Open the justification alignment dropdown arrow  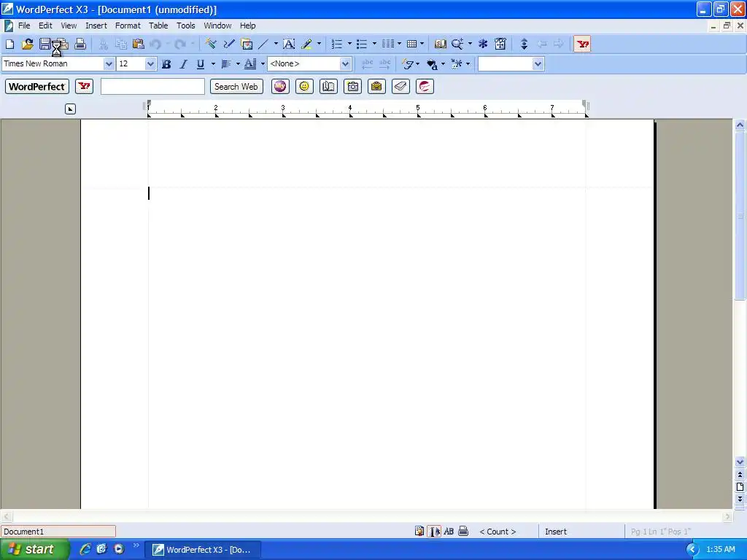click(238, 64)
